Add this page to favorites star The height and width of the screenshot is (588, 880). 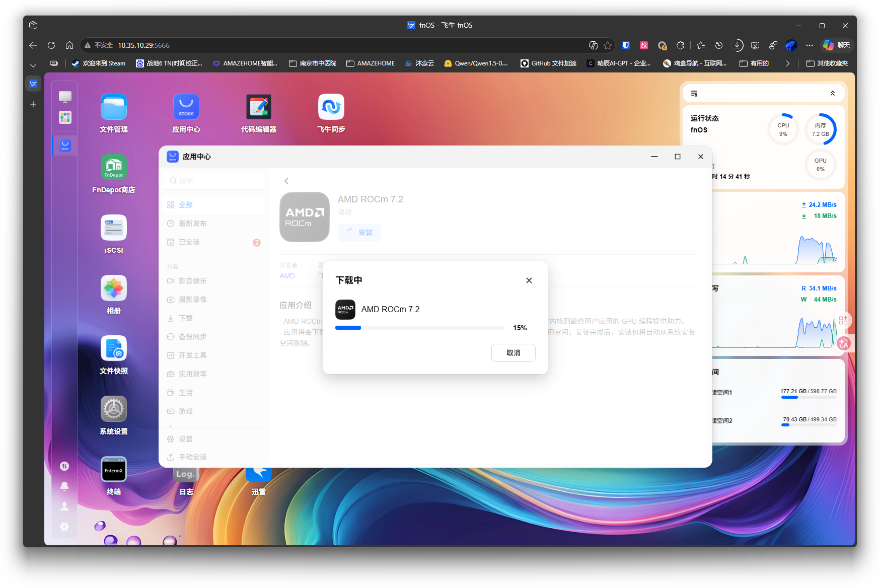tap(608, 45)
